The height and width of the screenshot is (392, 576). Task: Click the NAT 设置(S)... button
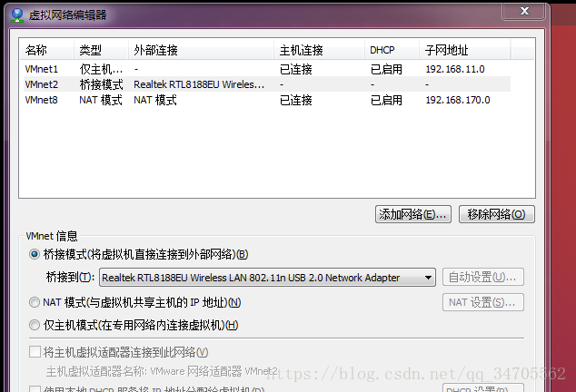click(483, 302)
